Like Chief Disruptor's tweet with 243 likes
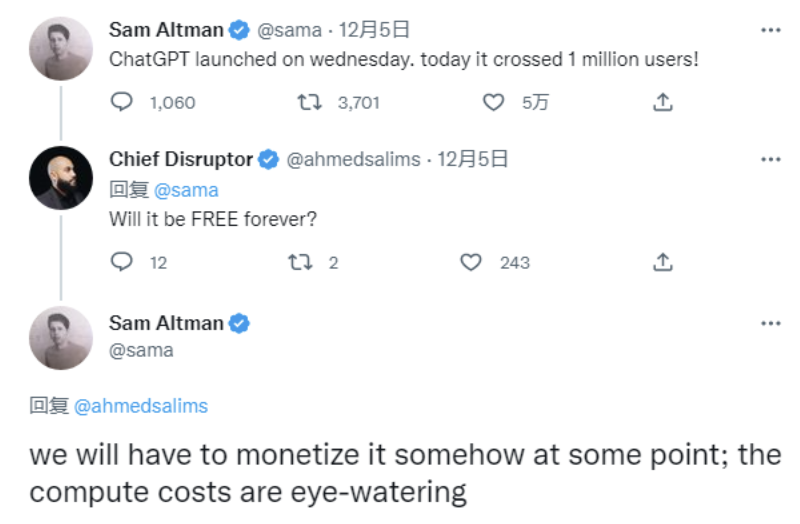The width and height of the screenshot is (800, 524). (471, 262)
